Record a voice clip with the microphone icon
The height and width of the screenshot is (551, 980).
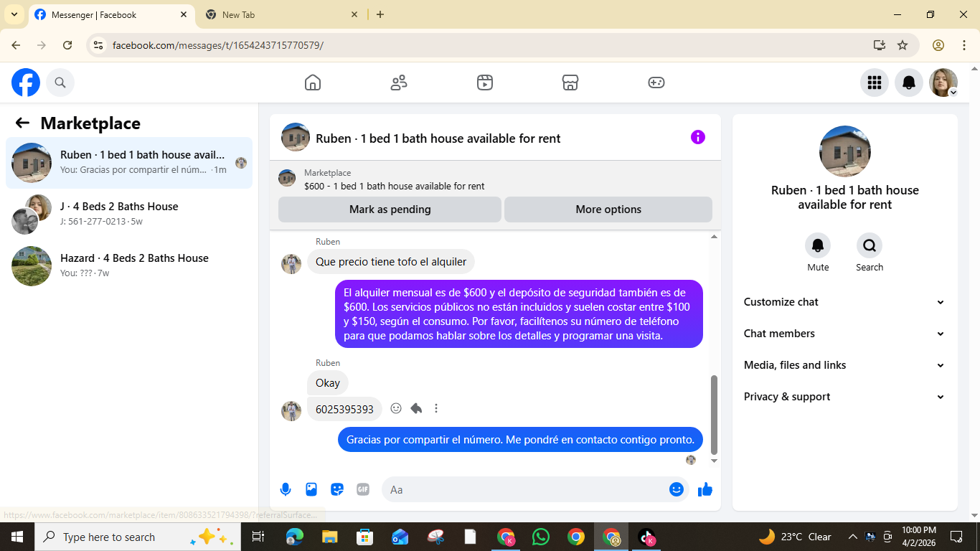[286, 489]
